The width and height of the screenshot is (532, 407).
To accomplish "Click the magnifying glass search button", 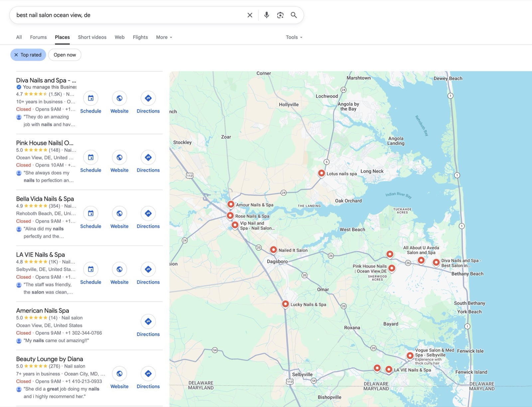I will tap(294, 15).
